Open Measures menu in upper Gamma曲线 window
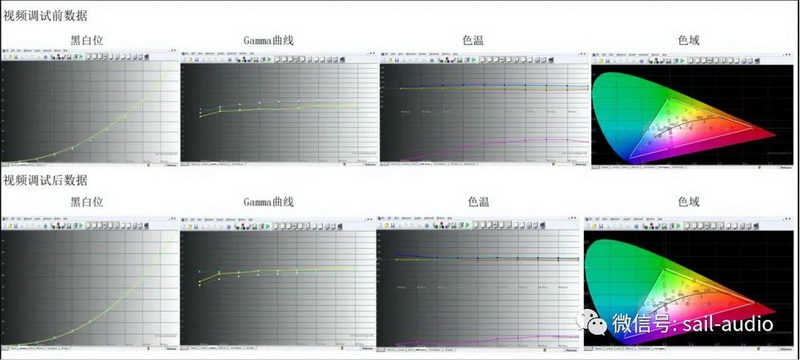 210,53
